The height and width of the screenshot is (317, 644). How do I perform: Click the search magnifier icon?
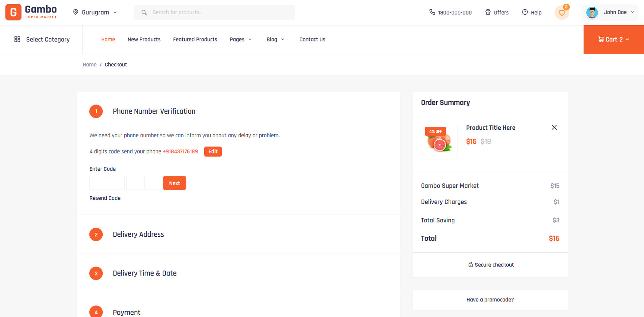click(x=144, y=12)
